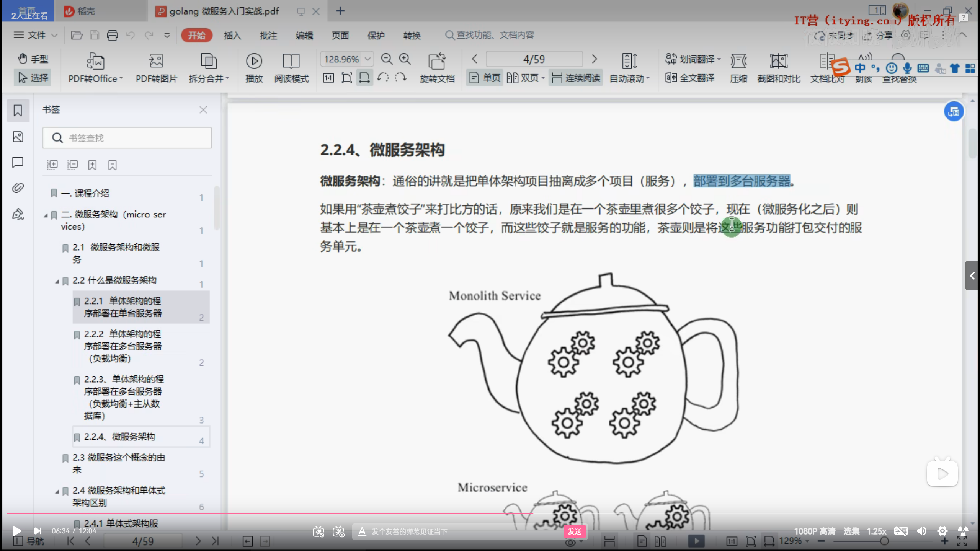The width and height of the screenshot is (980, 551).
Task: Click the 选集 episode list button
Action: click(x=851, y=531)
